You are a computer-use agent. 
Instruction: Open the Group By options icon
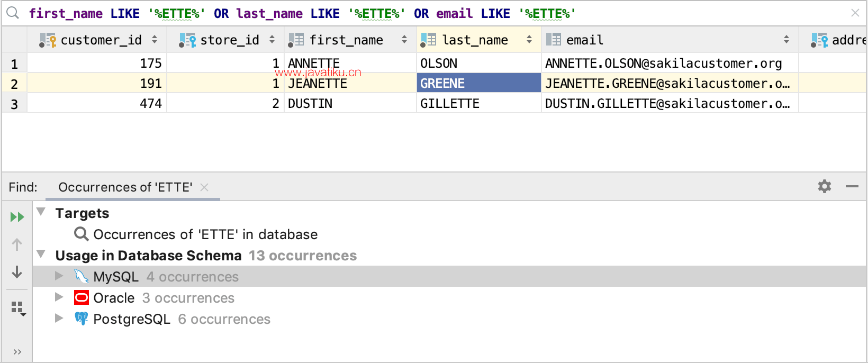pos(19,308)
